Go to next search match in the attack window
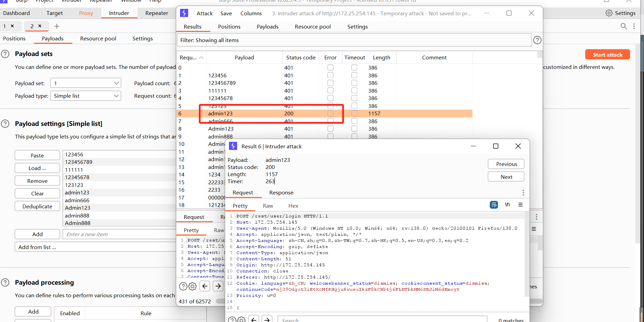The width and height of the screenshot is (644, 322). pyautogui.click(x=218, y=286)
